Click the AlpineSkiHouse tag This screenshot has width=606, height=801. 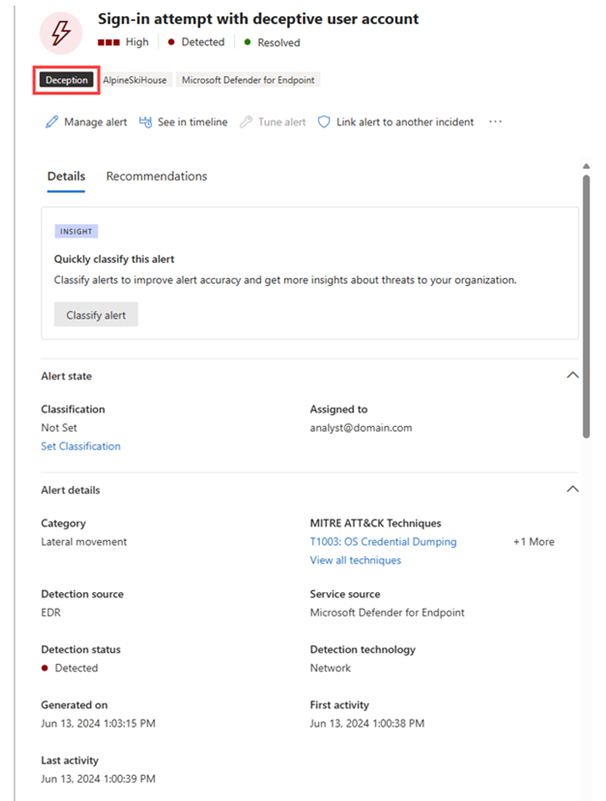pyautogui.click(x=133, y=79)
